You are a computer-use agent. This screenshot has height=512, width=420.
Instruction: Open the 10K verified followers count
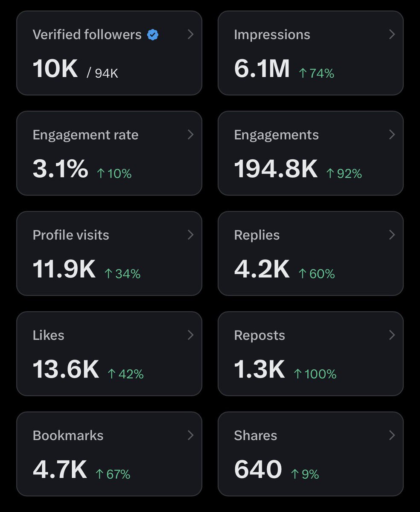(x=55, y=69)
